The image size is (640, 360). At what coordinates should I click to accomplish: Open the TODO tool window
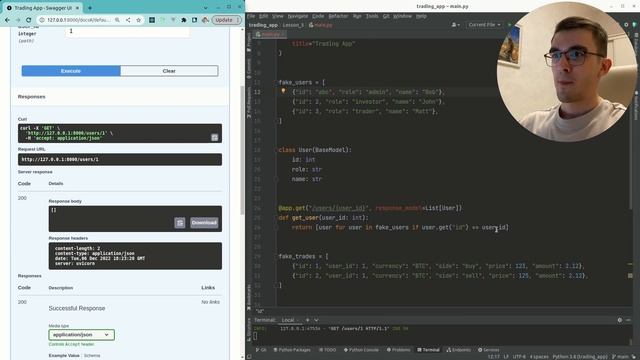[x=327, y=350]
